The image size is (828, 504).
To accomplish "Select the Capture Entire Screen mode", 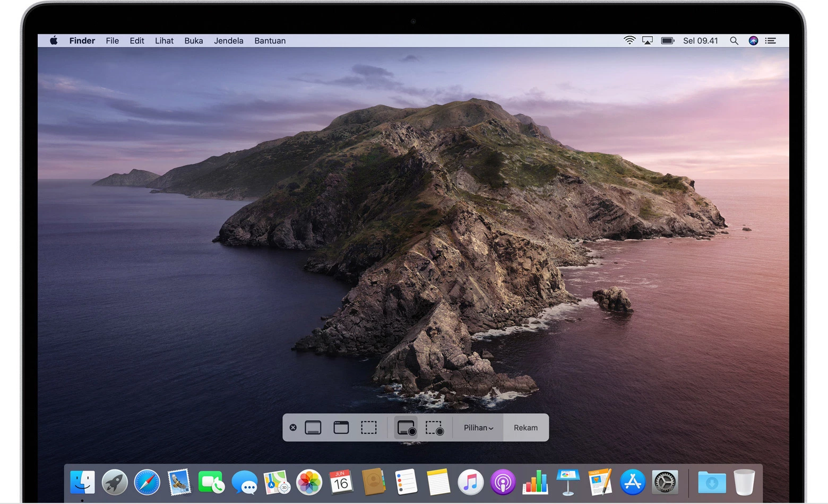I will pyautogui.click(x=314, y=428).
